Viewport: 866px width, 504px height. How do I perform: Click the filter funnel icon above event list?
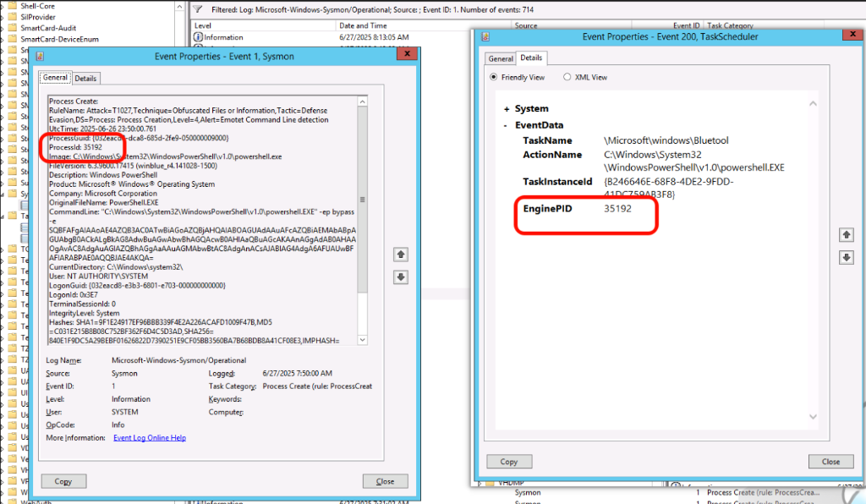coord(197,8)
